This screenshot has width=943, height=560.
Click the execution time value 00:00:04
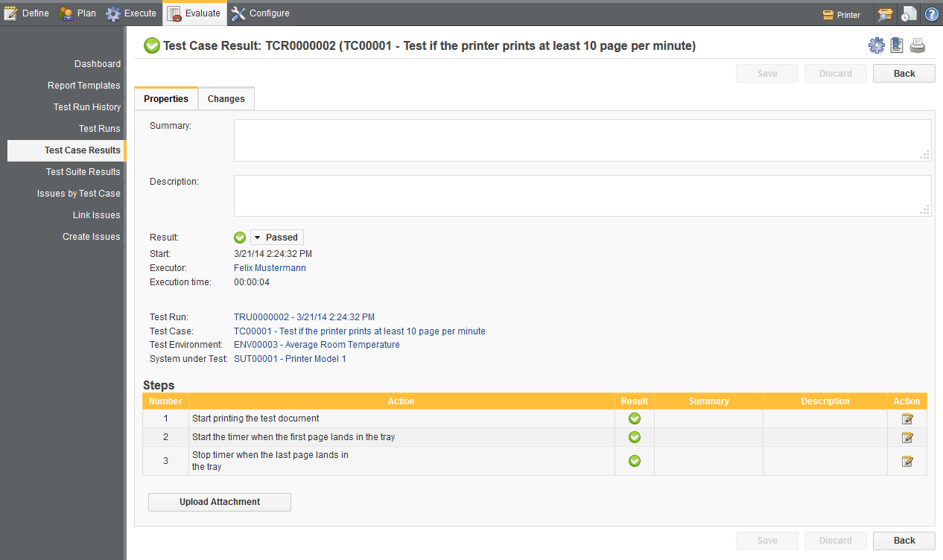click(x=252, y=282)
